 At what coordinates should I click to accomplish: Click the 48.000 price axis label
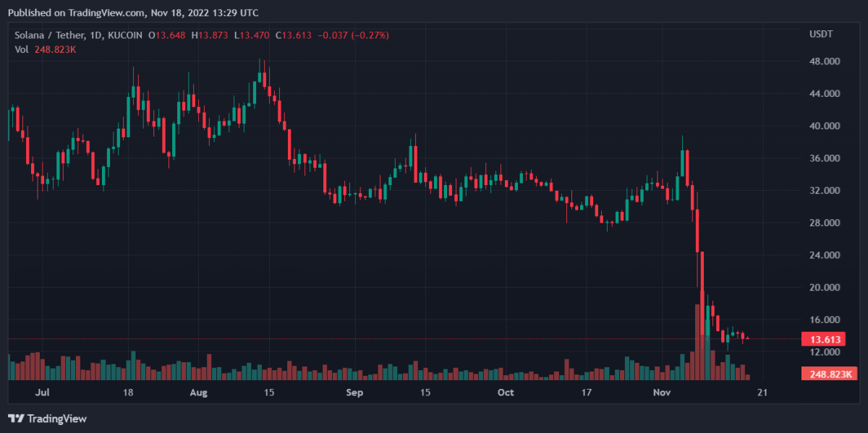click(x=824, y=61)
